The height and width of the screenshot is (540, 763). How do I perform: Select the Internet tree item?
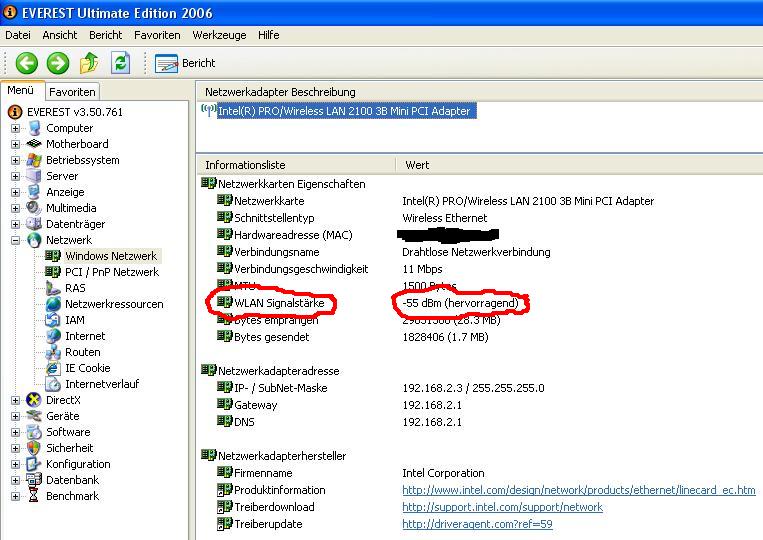pos(85,336)
